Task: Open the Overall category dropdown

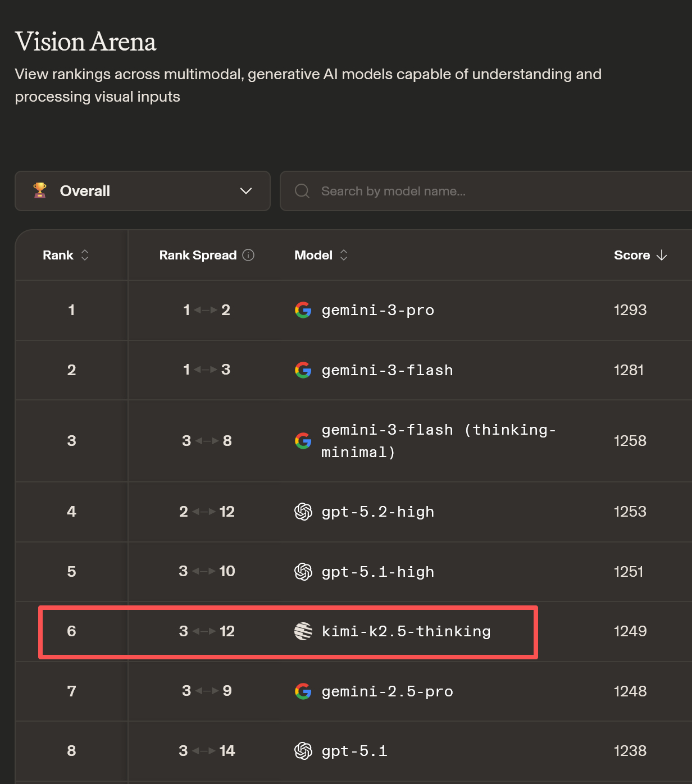Action: point(142,191)
